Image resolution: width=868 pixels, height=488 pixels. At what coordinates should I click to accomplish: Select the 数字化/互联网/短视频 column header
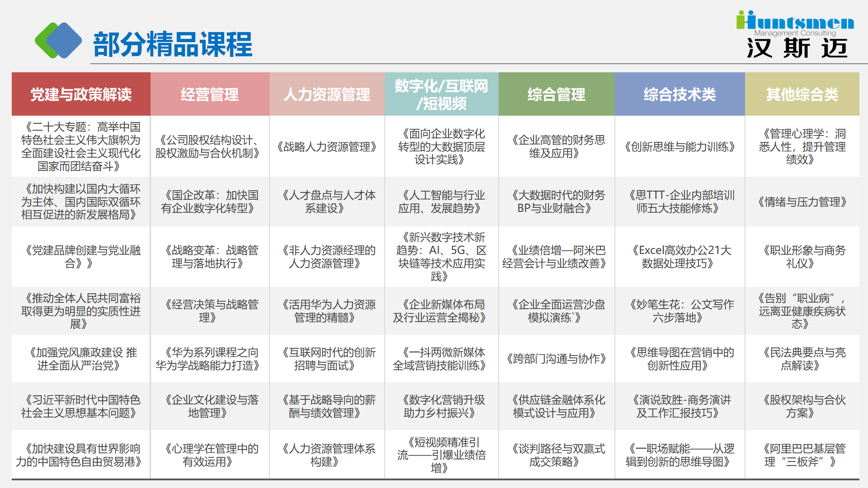coord(442,94)
